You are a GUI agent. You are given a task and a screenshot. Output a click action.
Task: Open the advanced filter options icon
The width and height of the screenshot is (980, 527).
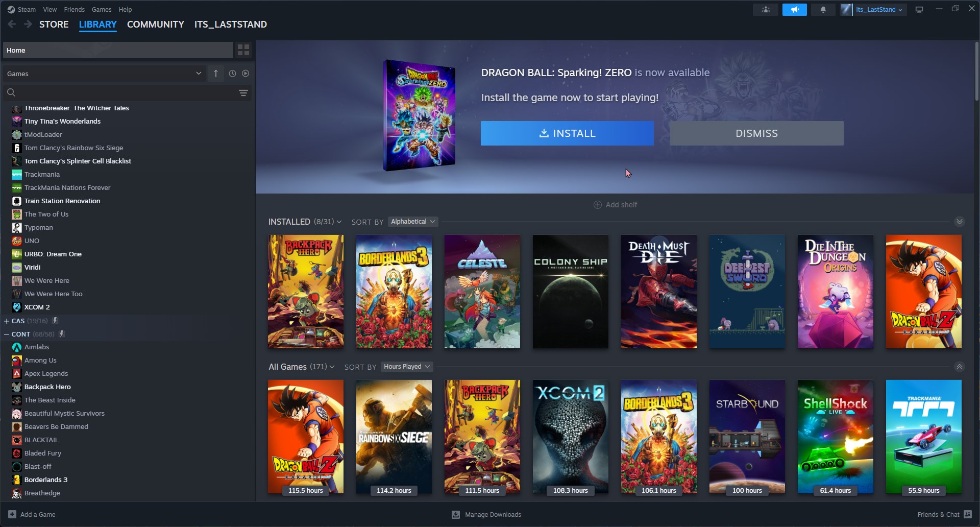click(x=243, y=93)
